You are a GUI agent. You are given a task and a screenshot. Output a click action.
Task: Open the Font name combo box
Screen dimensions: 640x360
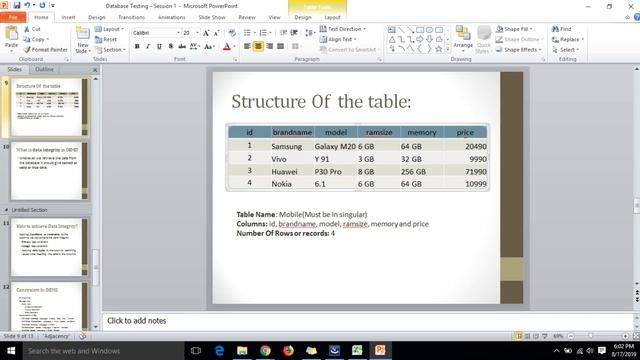pyautogui.click(x=156, y=33)
